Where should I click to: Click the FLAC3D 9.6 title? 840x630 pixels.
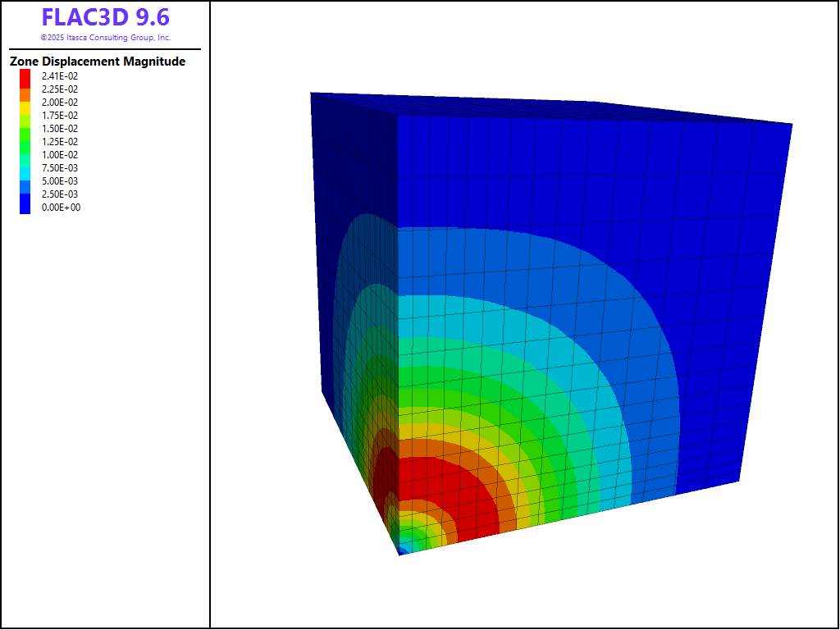coord(105,18)
